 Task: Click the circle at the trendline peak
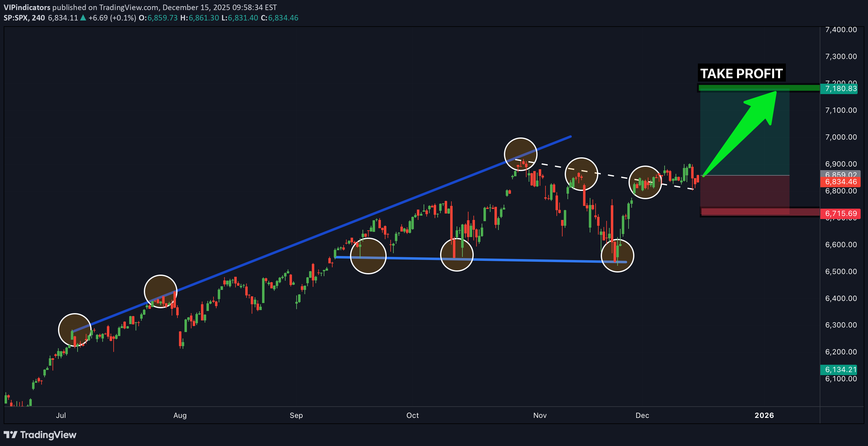[x=521, y=154]
